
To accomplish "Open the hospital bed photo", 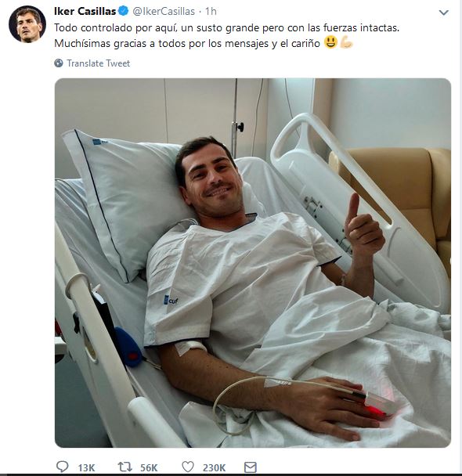I will 253,263.
